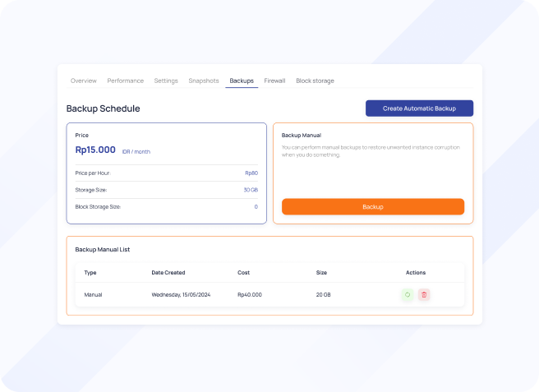Select the Snapshots tab
Viewport: 539px width, 392px height.
click(204, 81)
